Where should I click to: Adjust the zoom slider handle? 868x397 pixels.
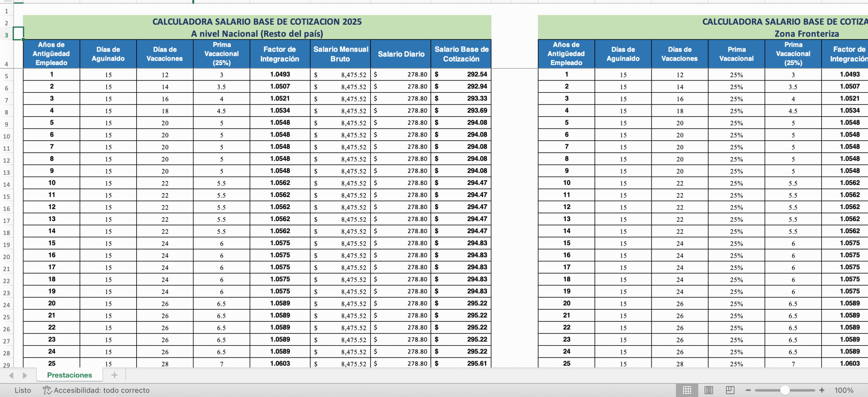tap(785, 390)
